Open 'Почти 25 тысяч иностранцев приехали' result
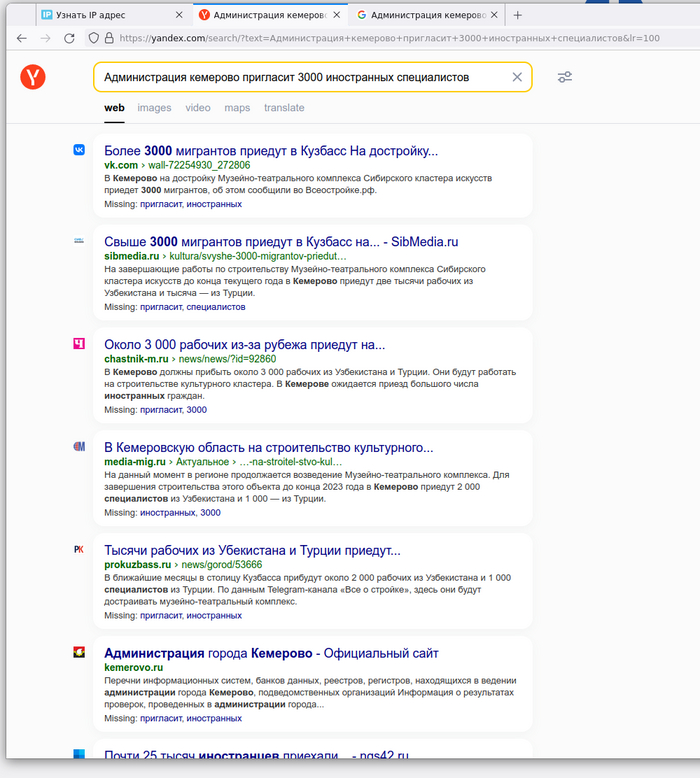Screen dimensions: 700x778 (x=256, y=754)
